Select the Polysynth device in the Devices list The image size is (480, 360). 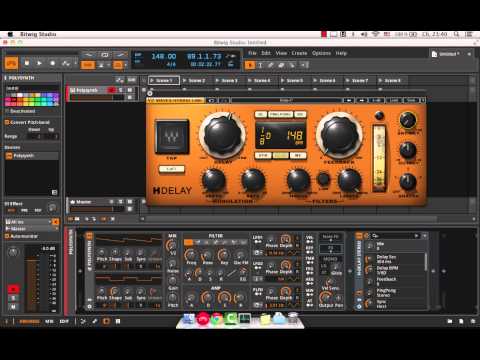point(32,156)
